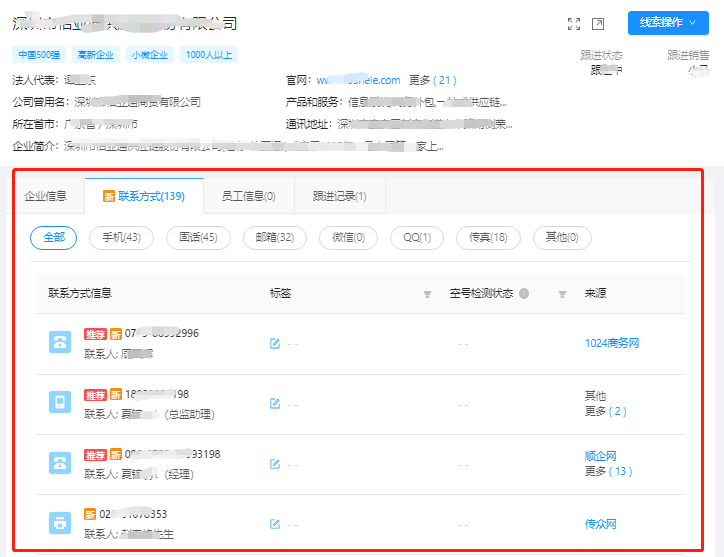Click 推荐 badge on number ending 2996

[x=96, y=334]
